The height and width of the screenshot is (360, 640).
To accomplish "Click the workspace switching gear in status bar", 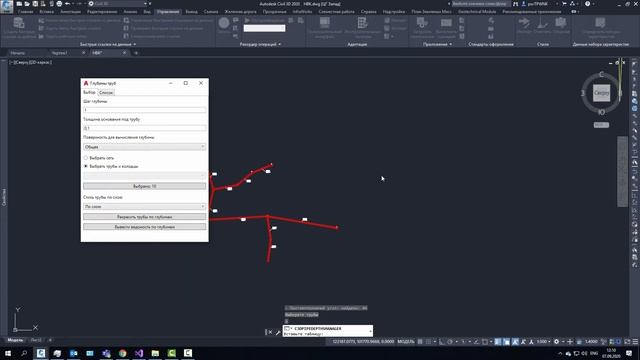I will [x=556, y=342].
